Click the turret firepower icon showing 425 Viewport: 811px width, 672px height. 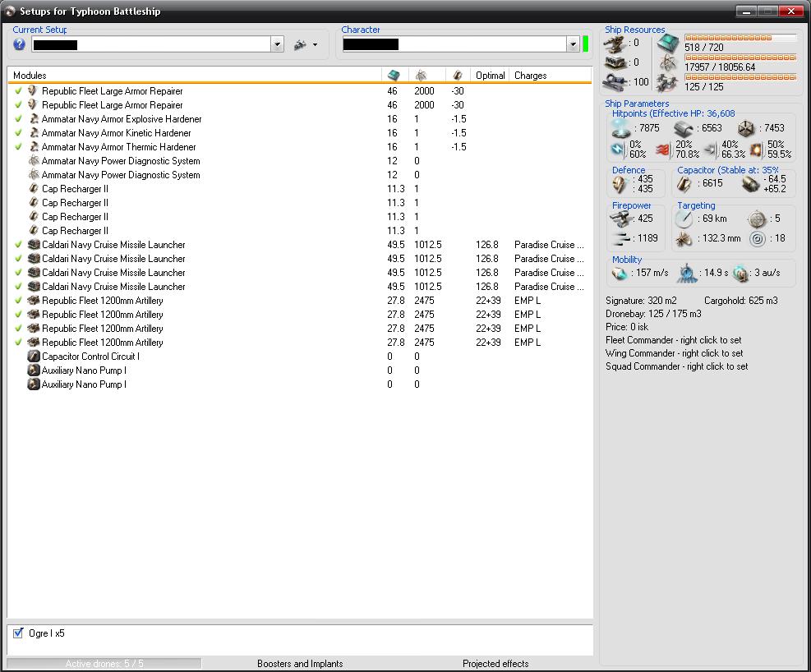coord(620,219)
